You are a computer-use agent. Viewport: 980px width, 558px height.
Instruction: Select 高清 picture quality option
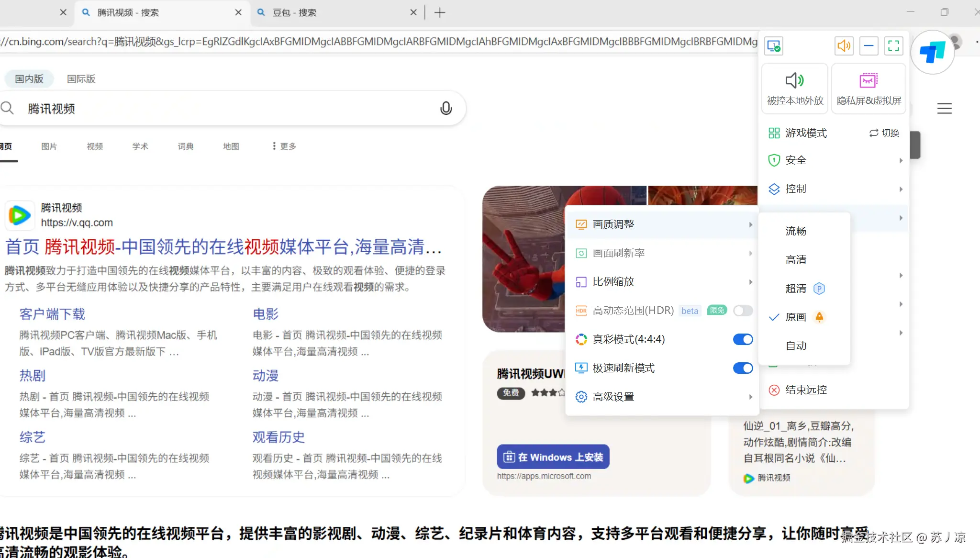coord(796,260)
